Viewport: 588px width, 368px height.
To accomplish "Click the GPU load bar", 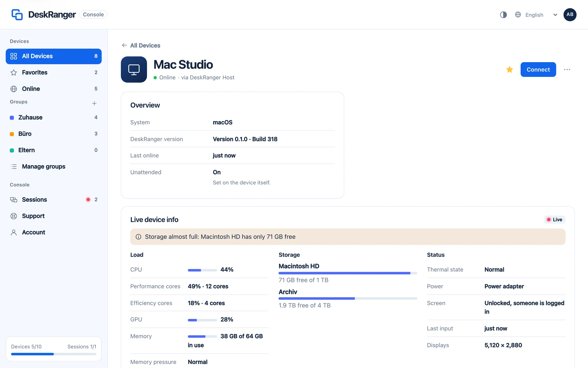I will tap(203, 320).
